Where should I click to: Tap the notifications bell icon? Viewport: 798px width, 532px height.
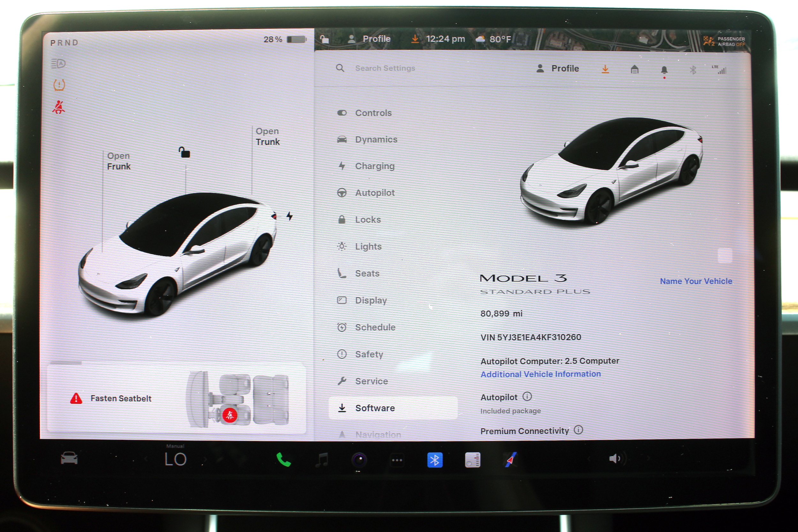coord(664,70)
